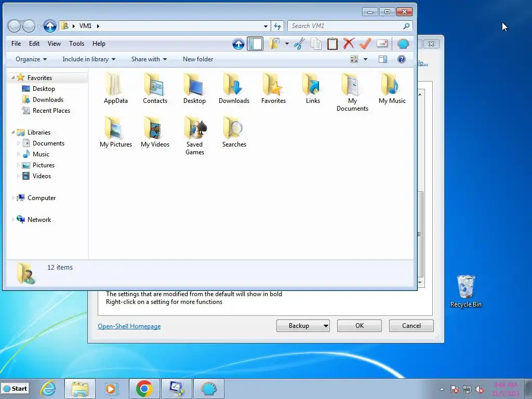Open Classic Explorer settings shell icon

403,44
